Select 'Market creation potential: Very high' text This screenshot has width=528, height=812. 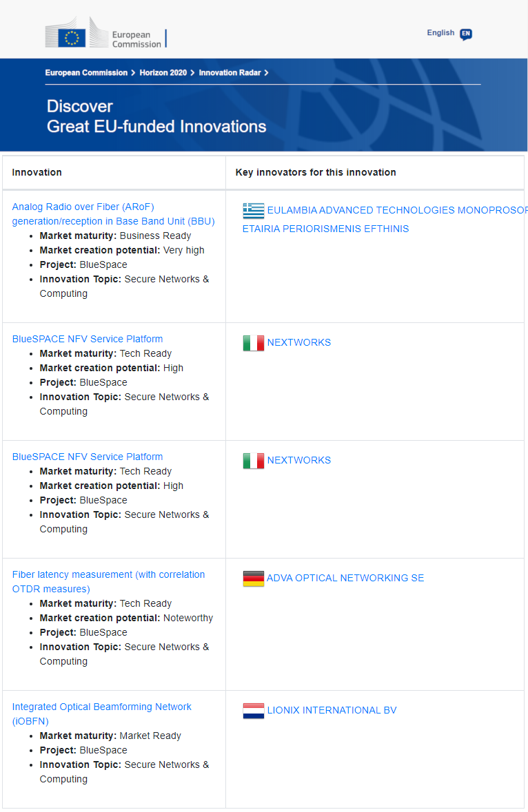tap(122, 250)
